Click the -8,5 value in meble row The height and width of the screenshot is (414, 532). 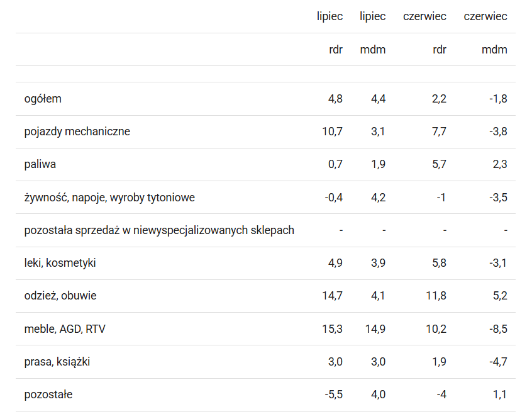coord(498,329)
